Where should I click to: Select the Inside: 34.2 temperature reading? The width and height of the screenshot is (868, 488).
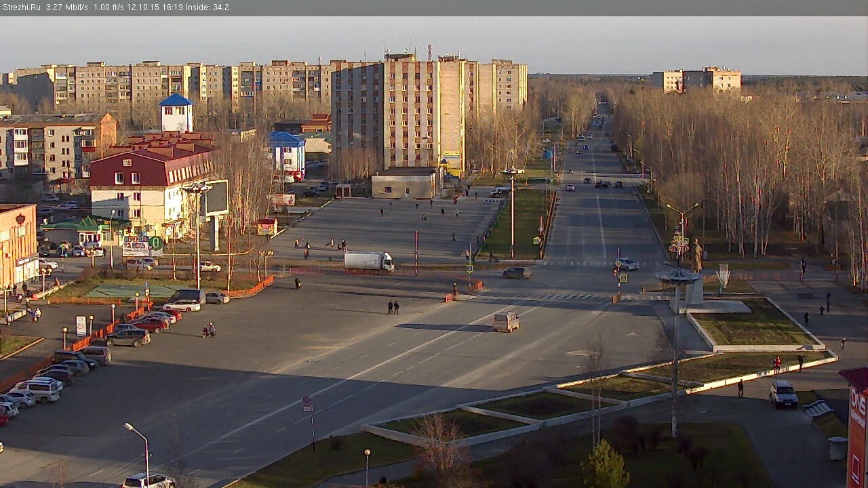click(x=208, y=7)
